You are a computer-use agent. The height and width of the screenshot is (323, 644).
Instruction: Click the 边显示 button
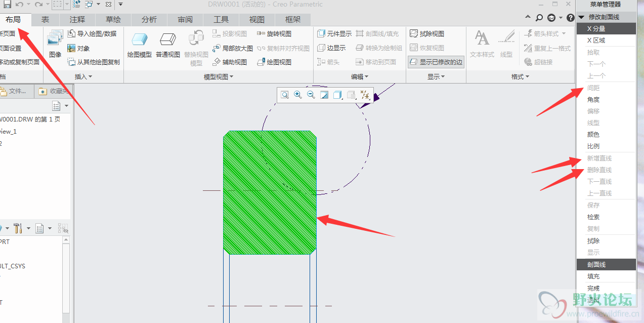(x=331, y=48)
